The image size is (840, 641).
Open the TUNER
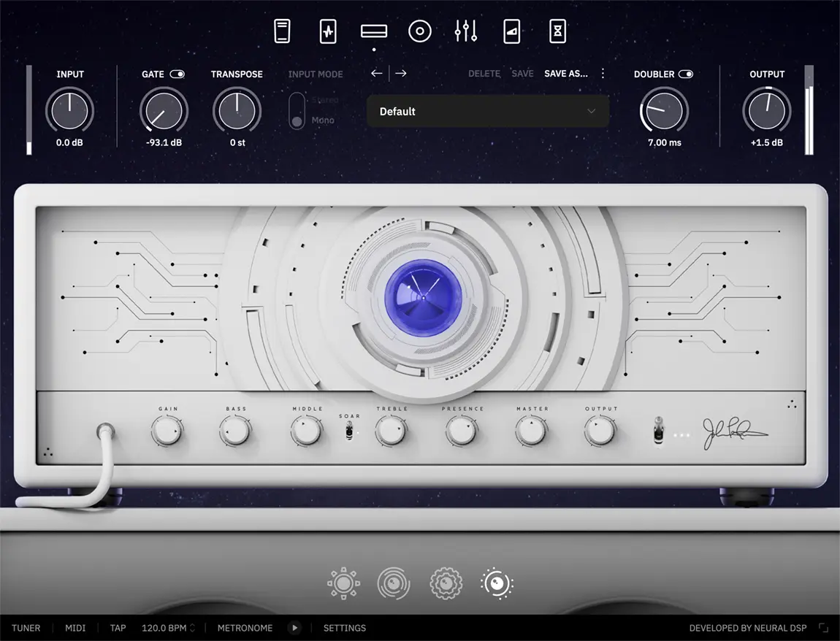tap(26, 628)
